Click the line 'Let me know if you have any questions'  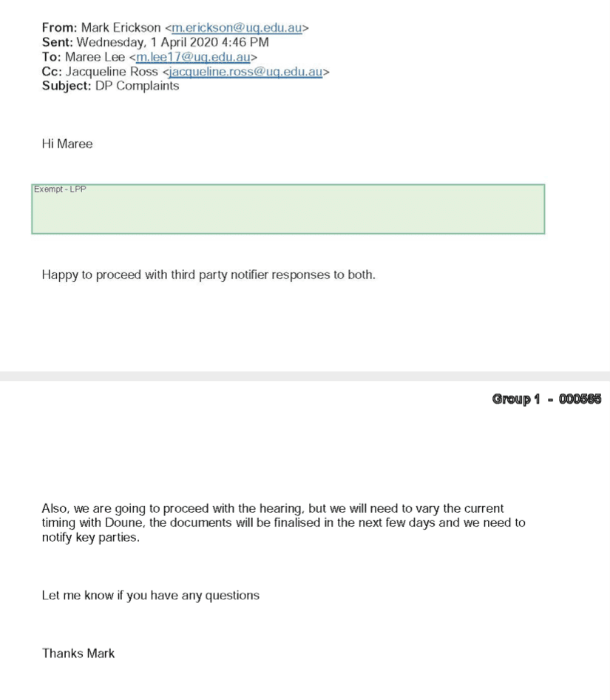150,596
